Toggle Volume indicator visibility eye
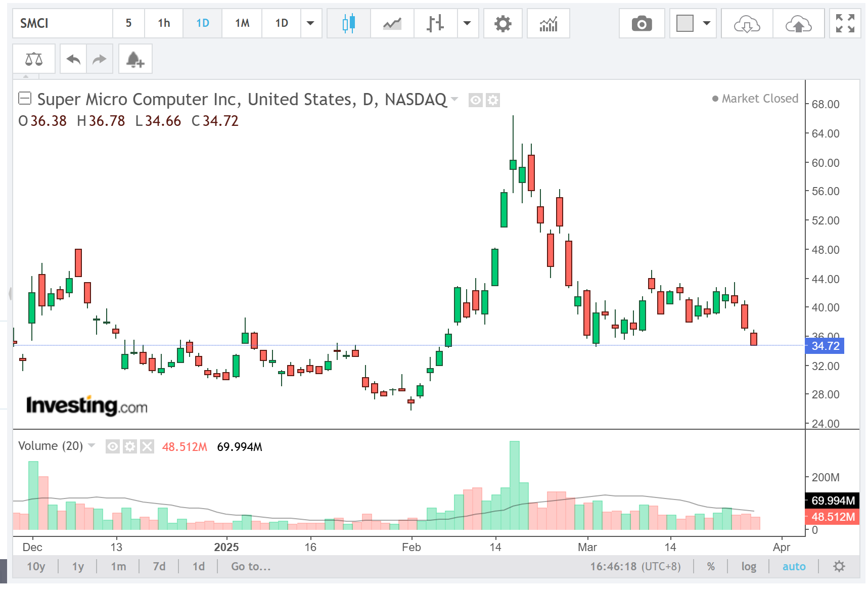 (113, 446)
